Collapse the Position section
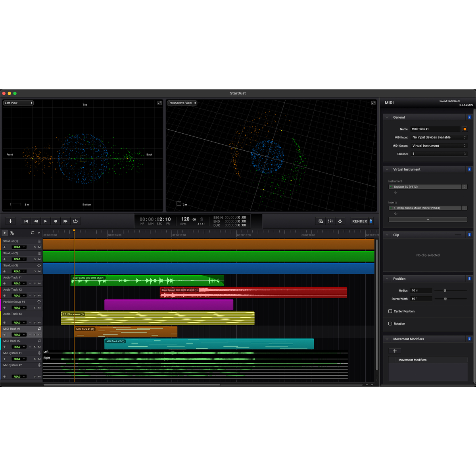Screen dimensions: 476x476 tap(387, 279)
